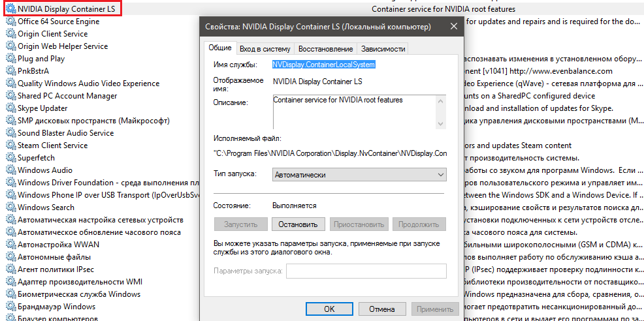
Task: Open the Зависимости tab
Action: [x=383, y=49]
